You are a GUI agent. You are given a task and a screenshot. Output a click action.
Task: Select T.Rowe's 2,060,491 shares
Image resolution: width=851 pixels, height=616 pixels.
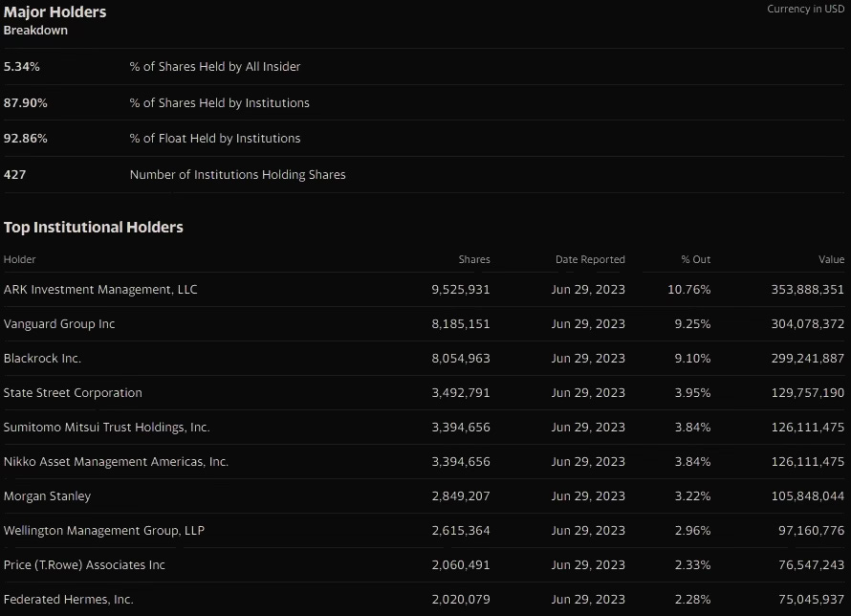(x=461, y=565)
